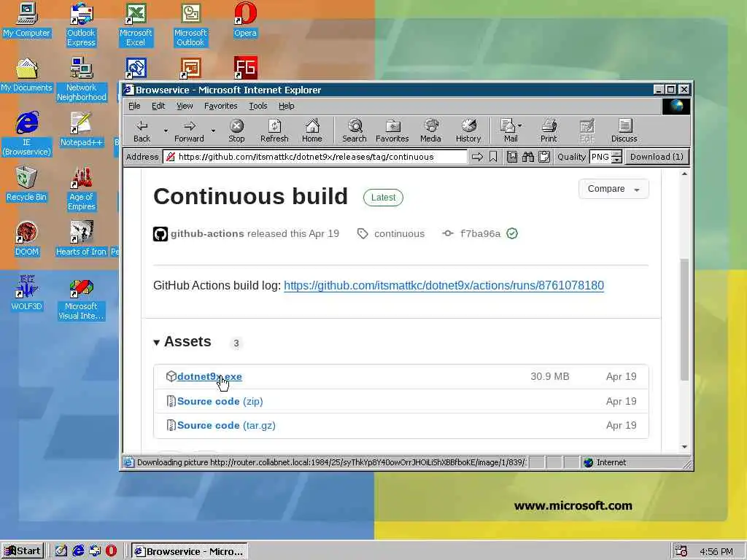Click the Discuss toolbar button
The height and width of the screenshot is (560, 747).
click(624, 131)
